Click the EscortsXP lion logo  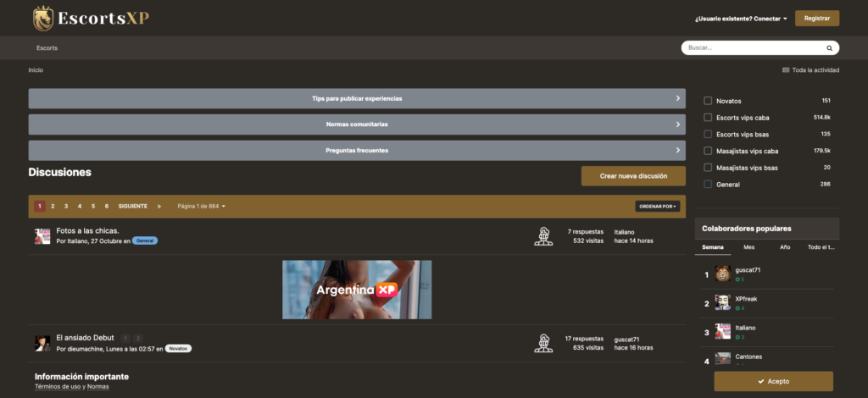[x=42, y=18]
